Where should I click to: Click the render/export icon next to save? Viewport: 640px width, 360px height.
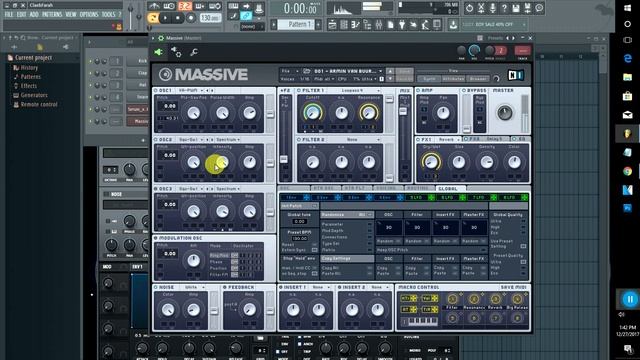527,8
